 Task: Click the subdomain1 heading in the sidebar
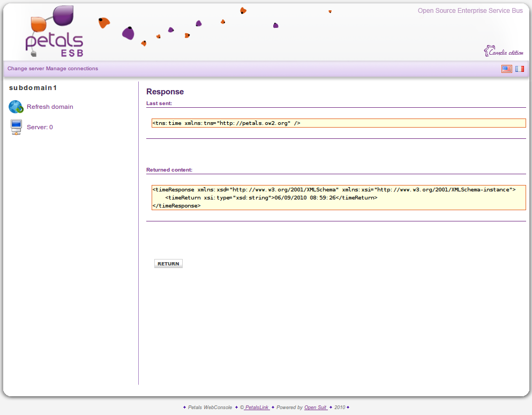tap(33, 87)
